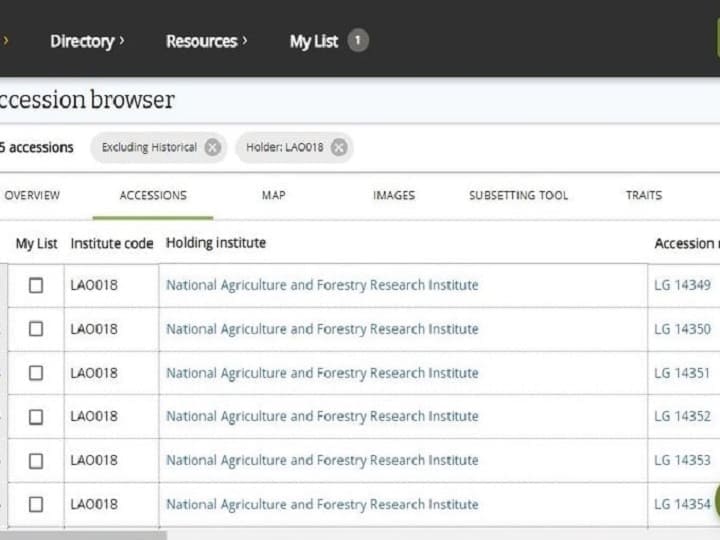This screenshot has height=540, width=720.
Task: Click the My List count badge
Action: pyautogui.click(x=358, y=41)
